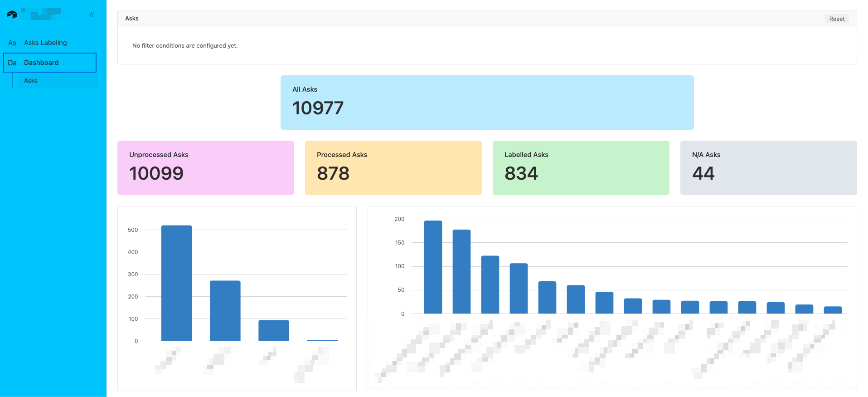
Task: Click the "As" abbreviation icon in sidebar
Action: tap(12, 43)
